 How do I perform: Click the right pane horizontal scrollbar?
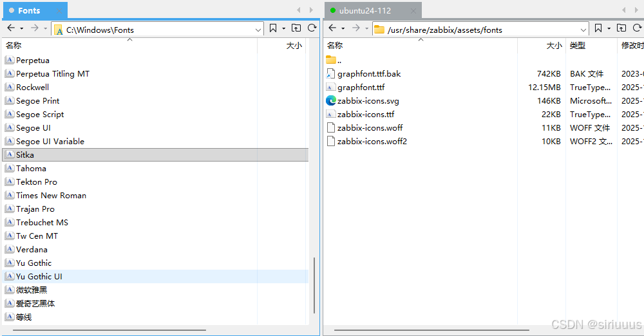(431, 330)
